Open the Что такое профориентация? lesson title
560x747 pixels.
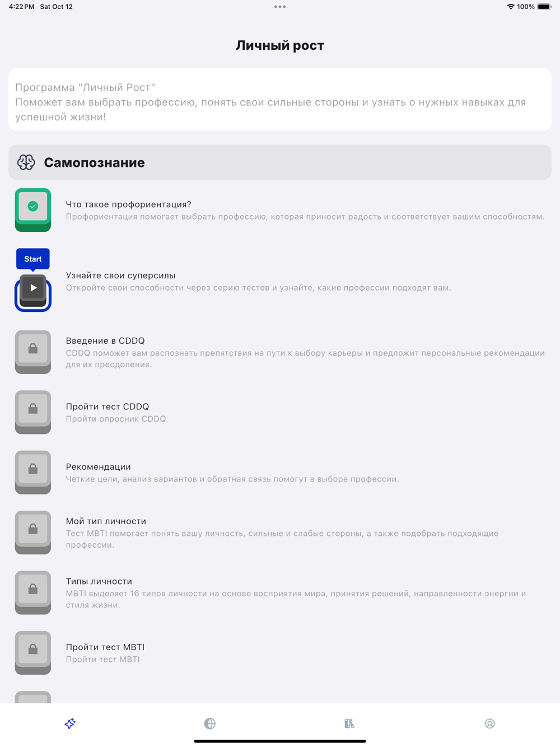[128, 204]
